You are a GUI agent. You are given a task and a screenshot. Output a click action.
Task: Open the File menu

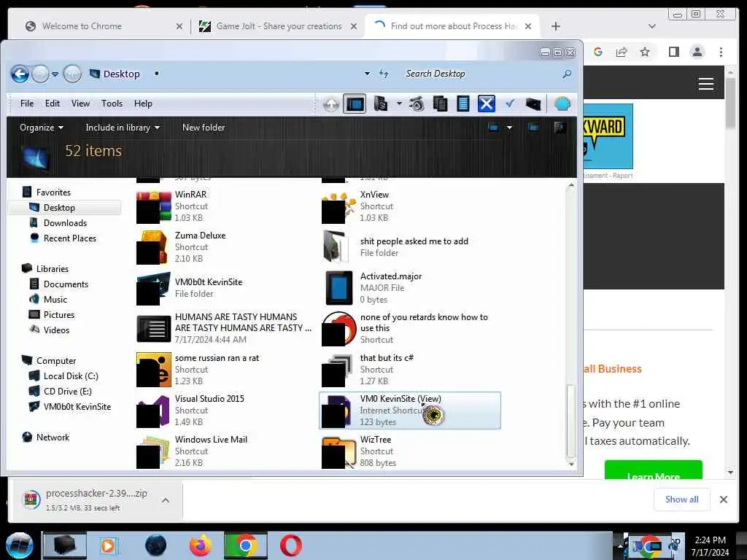point(27,104)
